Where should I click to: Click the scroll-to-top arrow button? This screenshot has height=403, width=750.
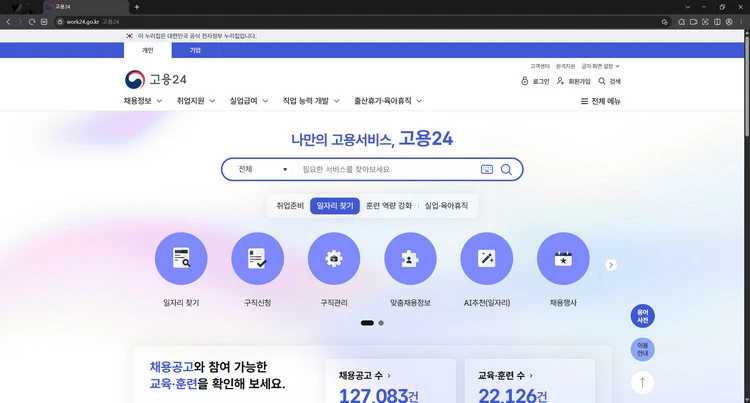[x=643, y=382]
